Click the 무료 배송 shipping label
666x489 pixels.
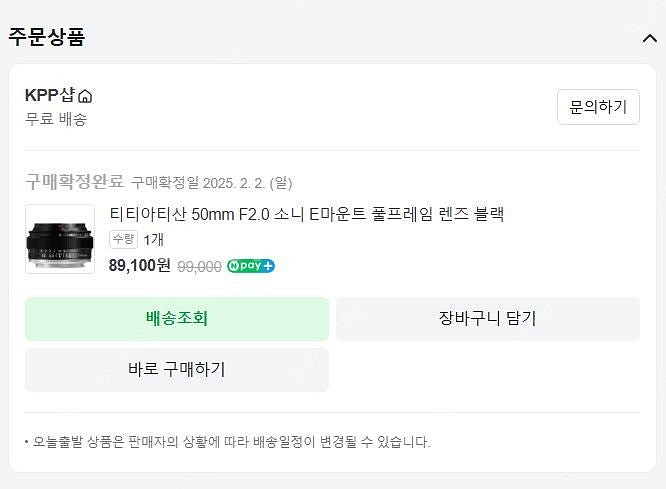tap(56, 119)
